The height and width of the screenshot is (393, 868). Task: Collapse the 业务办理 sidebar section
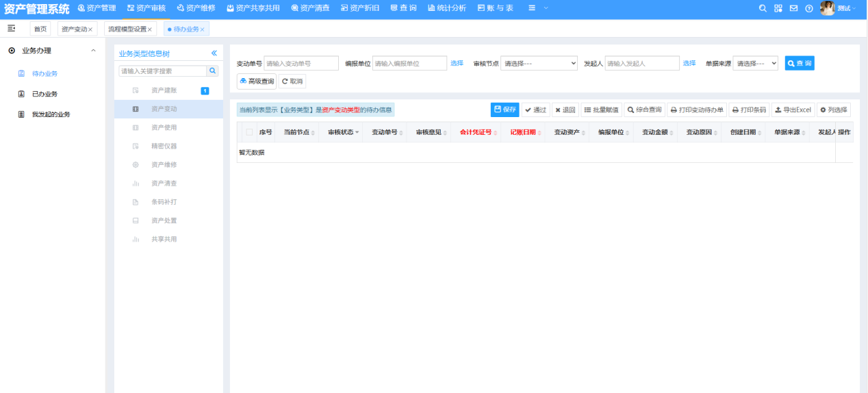coord(93,51)
